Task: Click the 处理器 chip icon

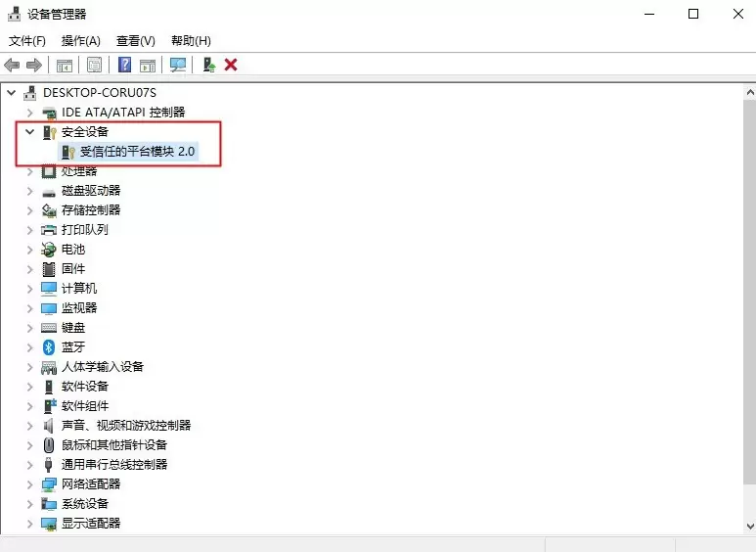Action: click(49, 171)
